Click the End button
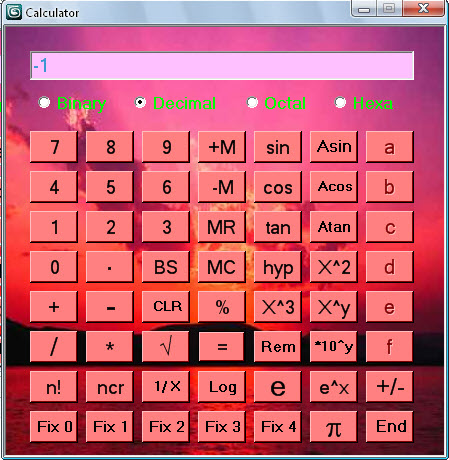 [390, 427]
